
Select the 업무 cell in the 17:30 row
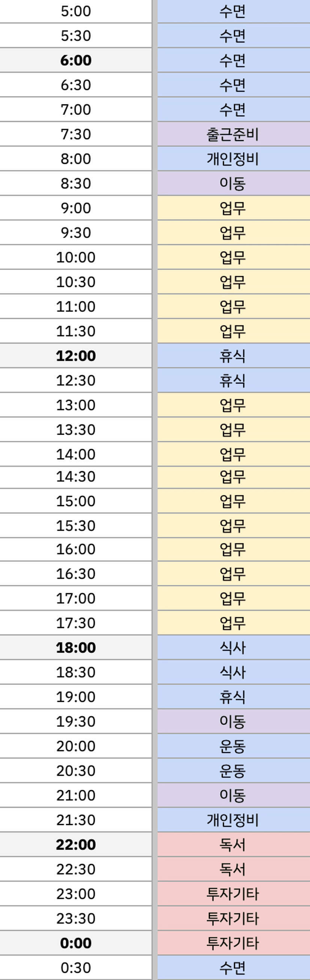(x=232, y=623)
